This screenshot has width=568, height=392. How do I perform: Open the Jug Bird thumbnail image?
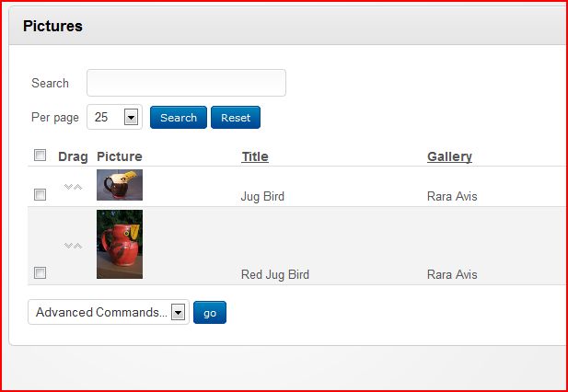click(x=120, y=185)
